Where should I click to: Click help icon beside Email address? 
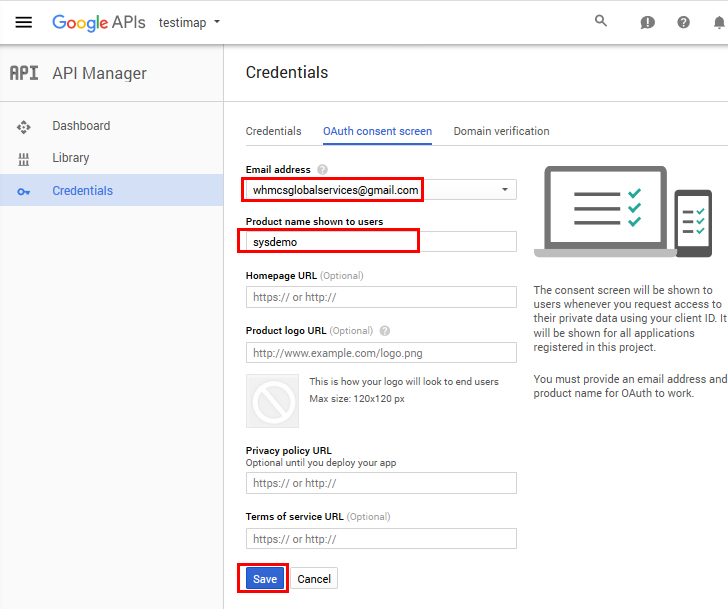tap(322, 170)
